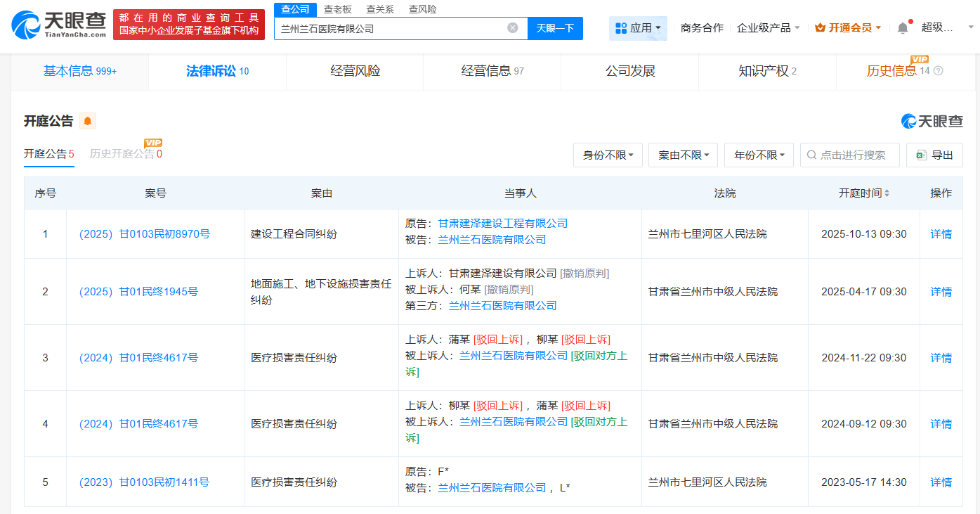
Task: Switch to the 查老板 tab
Action: point(337,9)
